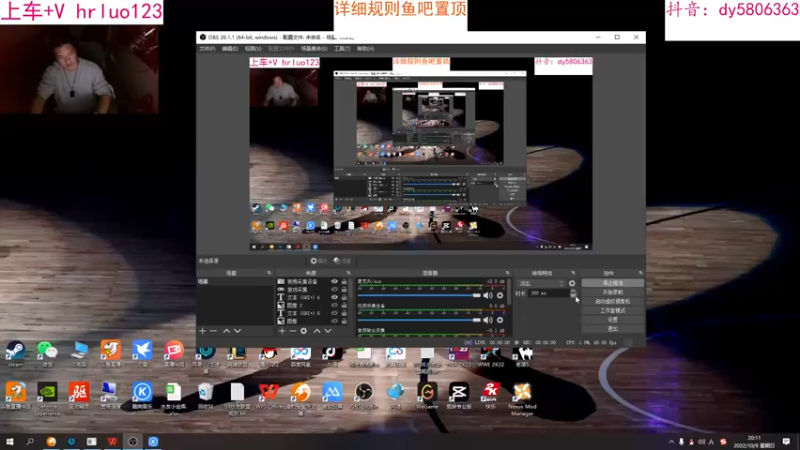Open the 视图(V) menu in OBS

(x=253, y=48)
